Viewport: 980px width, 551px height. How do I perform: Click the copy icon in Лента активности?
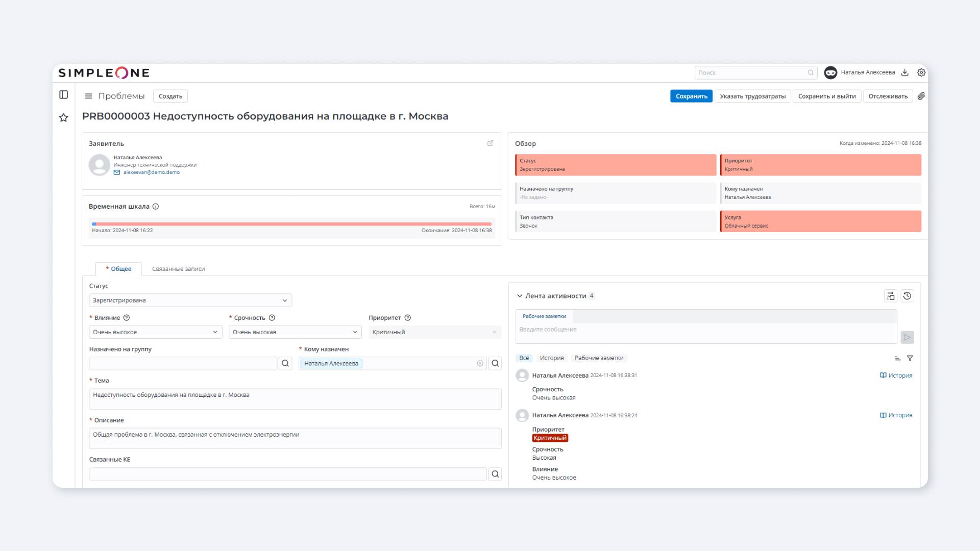pyautogui.click(x=890, y=296)
